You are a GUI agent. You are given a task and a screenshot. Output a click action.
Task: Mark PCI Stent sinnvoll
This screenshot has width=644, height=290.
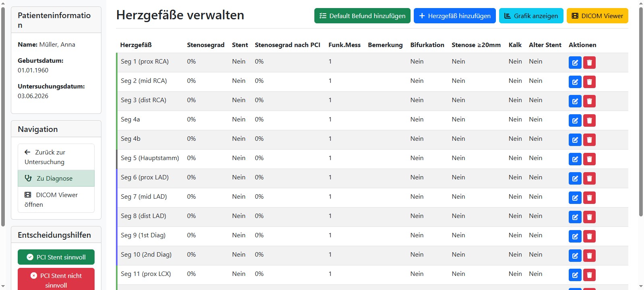point(56,257)
